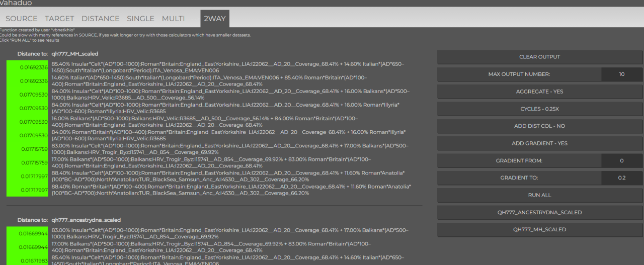Click the GRADIENT FROM value field
Image resolution: width=644 pixels, height=265 pixels.
[621, 161]
